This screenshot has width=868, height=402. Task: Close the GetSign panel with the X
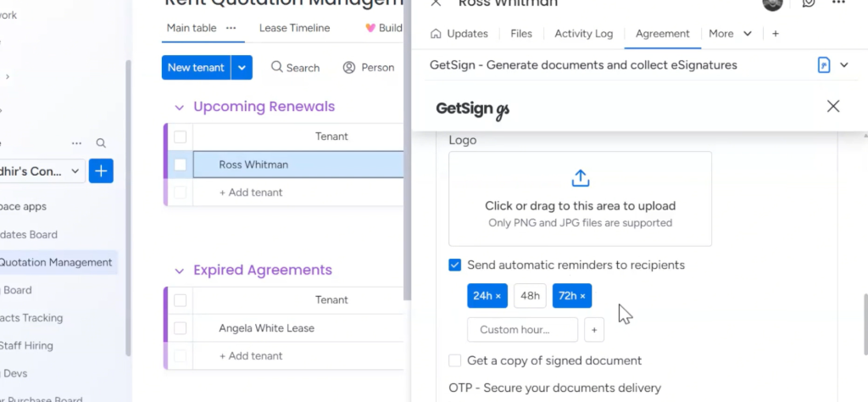pyautogui.click(x=833, y=106)
